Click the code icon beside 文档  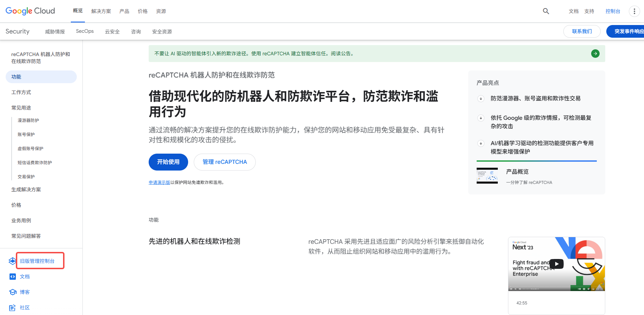coord(13,277)
